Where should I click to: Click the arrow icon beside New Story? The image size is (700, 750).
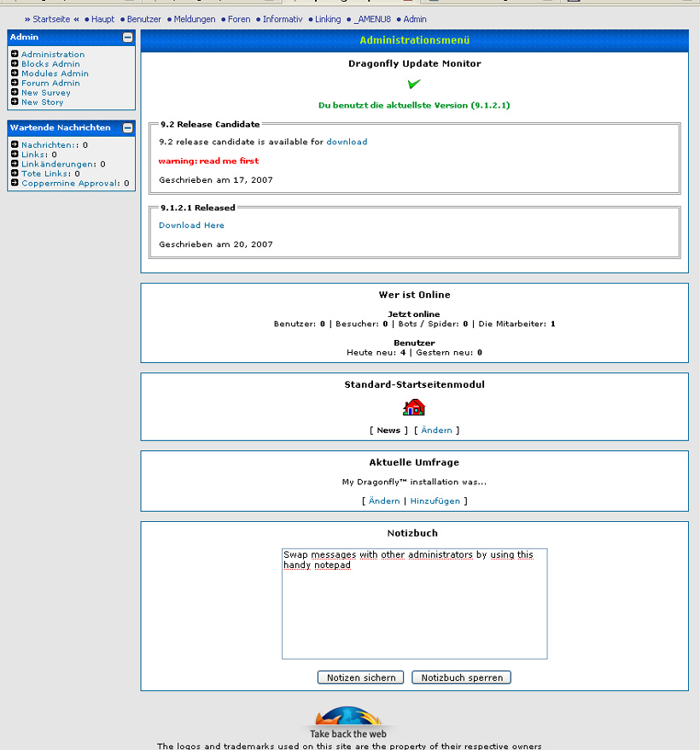click(x=15, y=102)
